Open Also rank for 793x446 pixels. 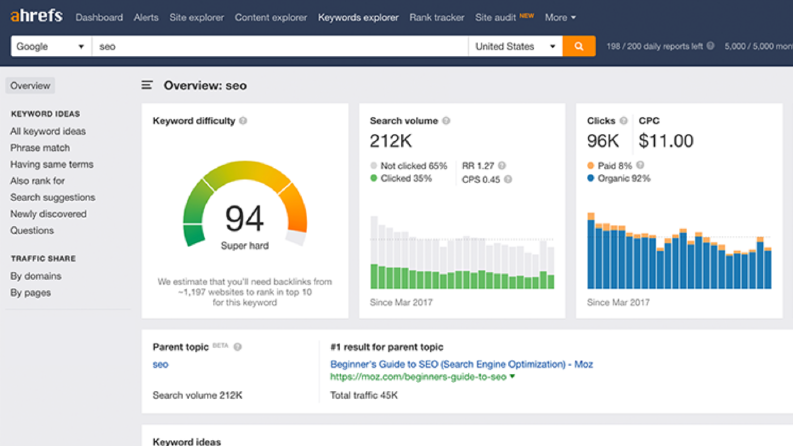coord(37,181)
